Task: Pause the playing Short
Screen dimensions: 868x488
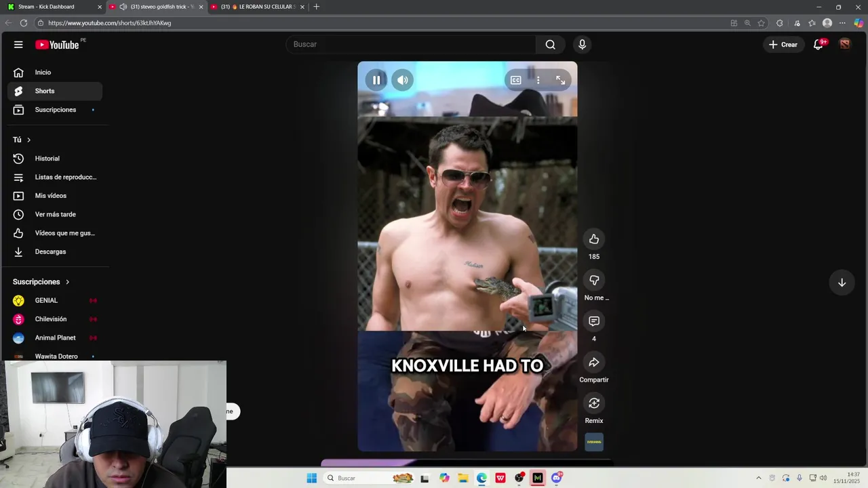Action: coord(376,80)
